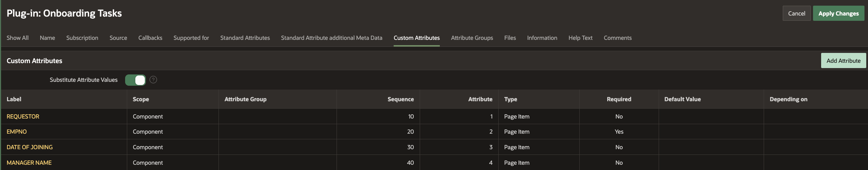Switch to the Show All tab
The height and width of the screenshot is (170, 868).
coord(18,38)
